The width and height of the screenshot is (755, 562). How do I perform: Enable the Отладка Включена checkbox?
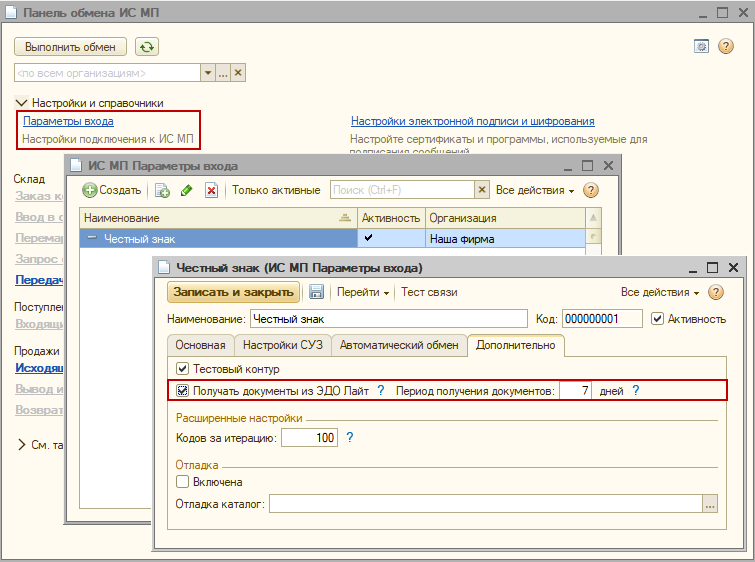click(x=182, y=482)
